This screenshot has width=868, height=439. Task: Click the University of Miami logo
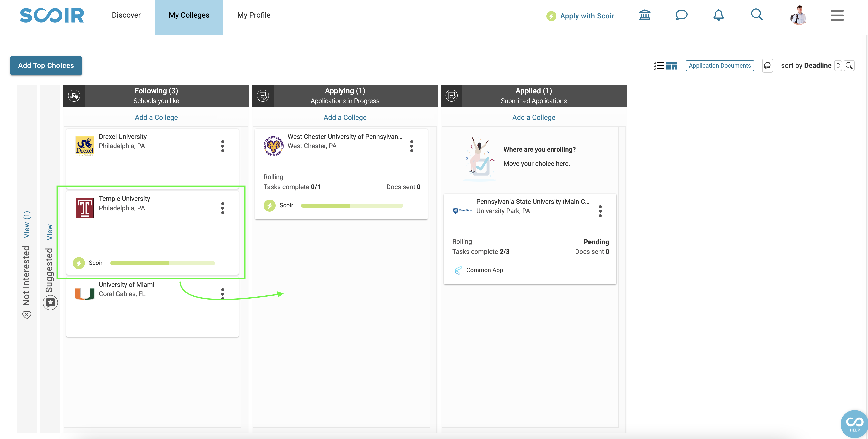pos(85,294)
